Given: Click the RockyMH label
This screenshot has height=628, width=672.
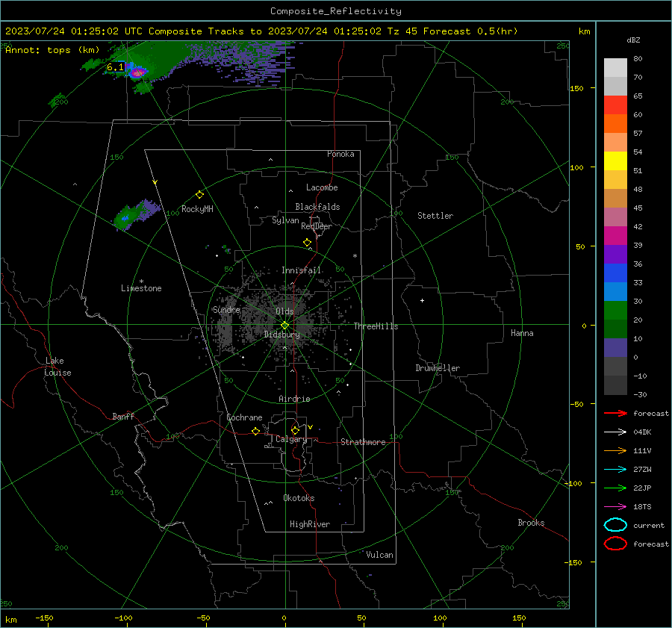Looking at the screenshot, I should pyautogui.click(x=197, y=209).
